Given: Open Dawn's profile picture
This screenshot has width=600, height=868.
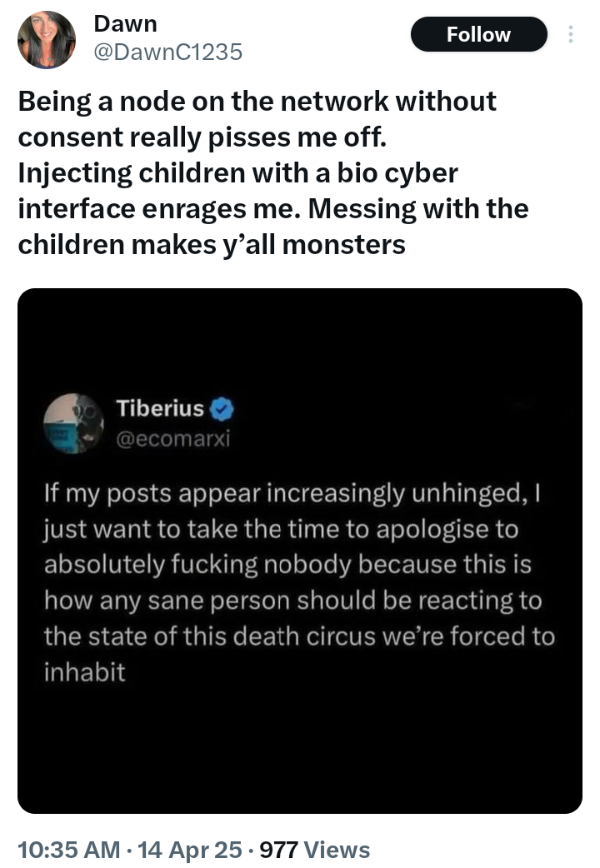Looking at the screenshot, I should click(47, 39).
